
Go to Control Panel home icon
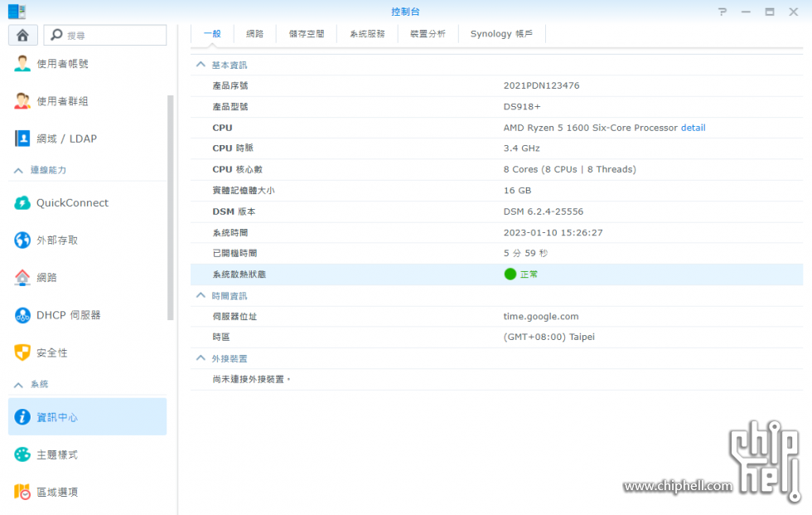(x=23, y=35)
